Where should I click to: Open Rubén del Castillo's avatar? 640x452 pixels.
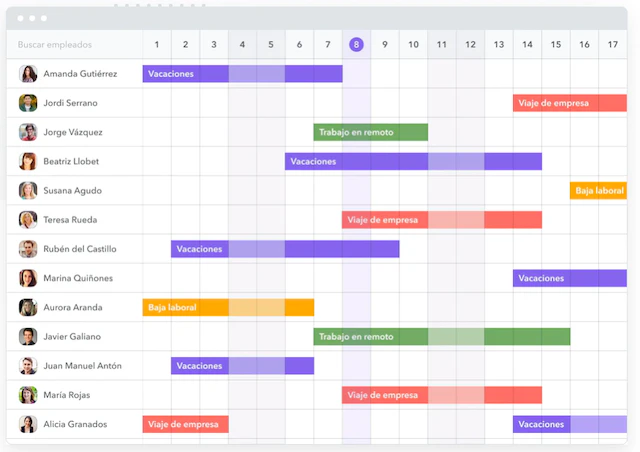pyautogui.click(x=28, y=249)
